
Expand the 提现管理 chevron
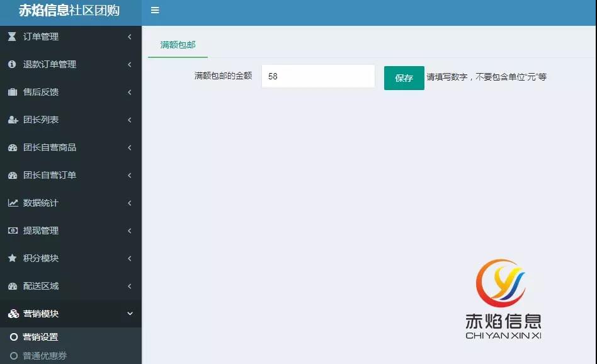[130, 230]
